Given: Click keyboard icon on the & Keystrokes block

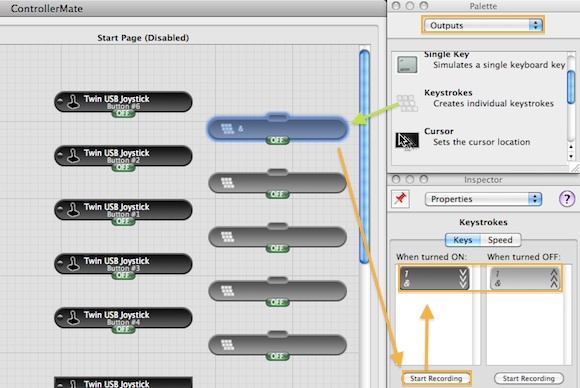Looking at the screenshot, I should pyautogui.click(x=227, y=129).
